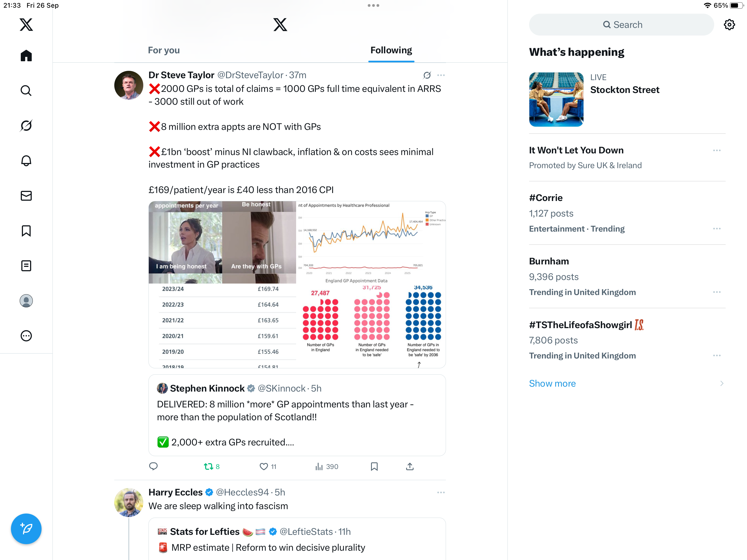The width and height of the screenshot is (747, 560).
Task: Like Dr Steve Taylor's post
Action: 268,466
